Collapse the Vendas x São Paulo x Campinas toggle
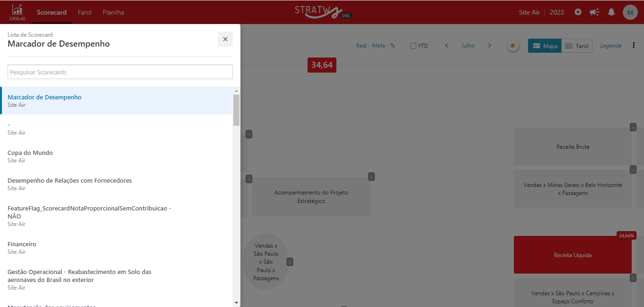 pos(633,278)
